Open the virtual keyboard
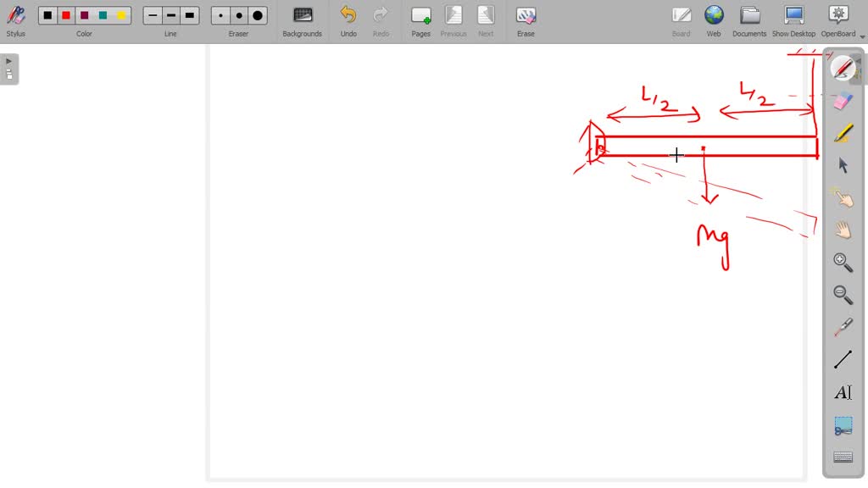The height and width of the screenshot is (488, 868). (843, 457)
